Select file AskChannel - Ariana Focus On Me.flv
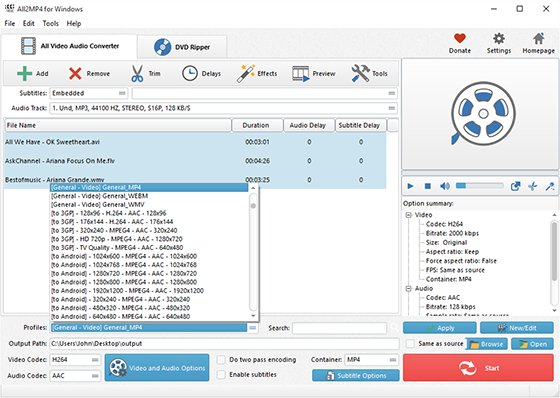The image size is (560, 398). point(195,161)
